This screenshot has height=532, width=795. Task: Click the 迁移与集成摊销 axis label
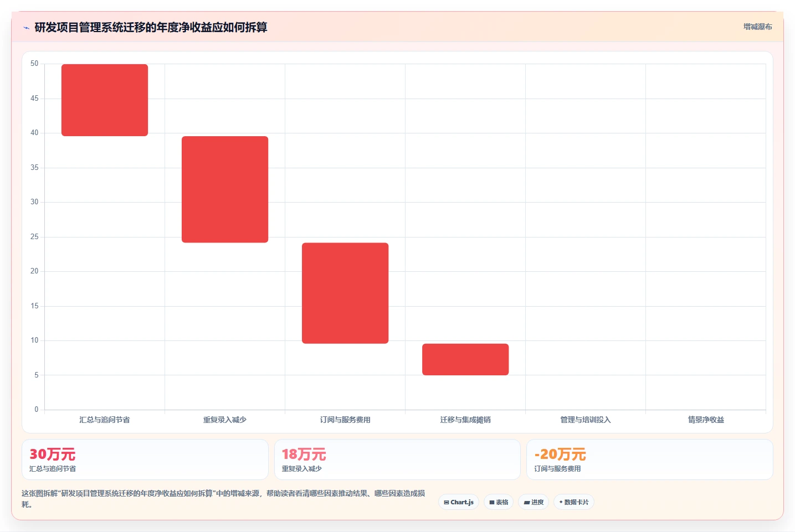pyautogui.click(x=465, y=420)
